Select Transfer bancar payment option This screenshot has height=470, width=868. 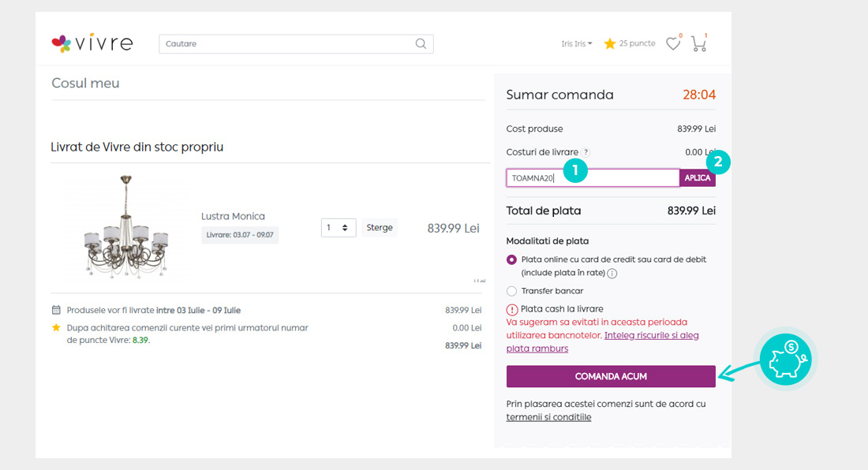[511, 291]
